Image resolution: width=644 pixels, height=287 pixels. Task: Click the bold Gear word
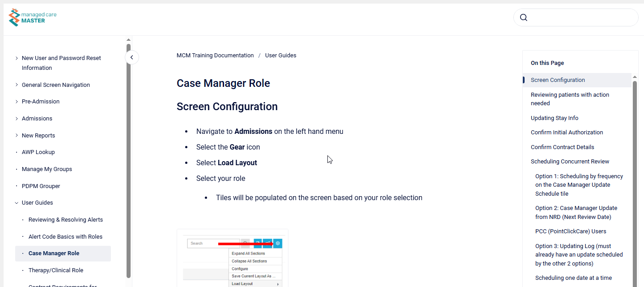click(237, 147)
